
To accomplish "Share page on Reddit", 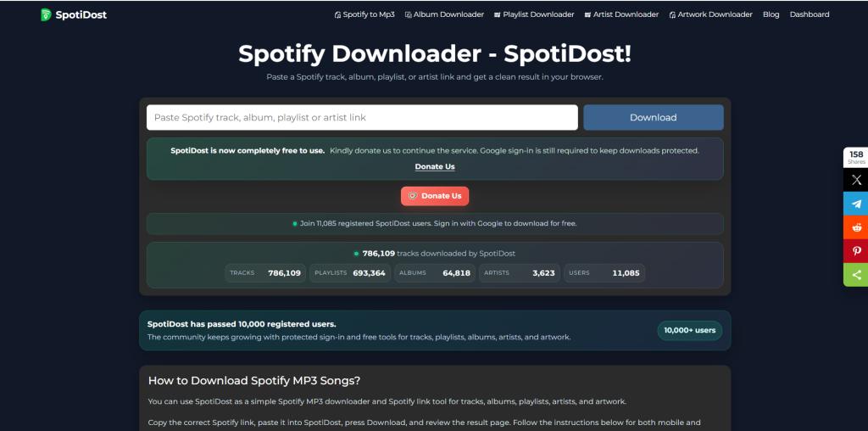I will pyautogui.click(x=856, y=227).
